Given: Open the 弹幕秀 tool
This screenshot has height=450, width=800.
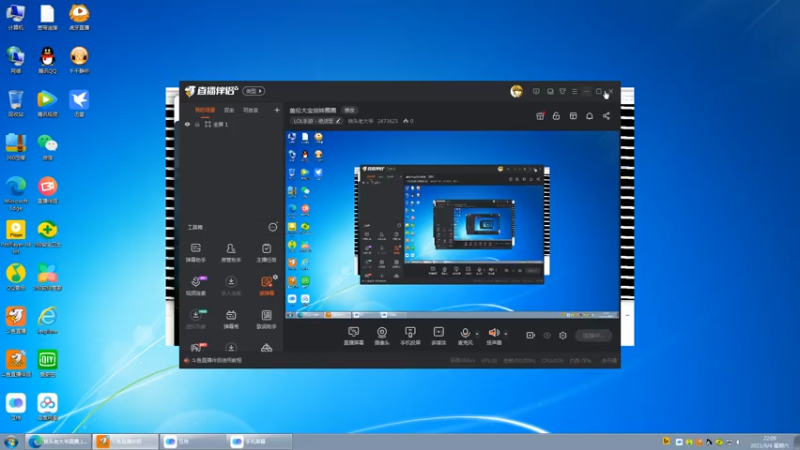Looking at the screenshot, I should point(231,319).
